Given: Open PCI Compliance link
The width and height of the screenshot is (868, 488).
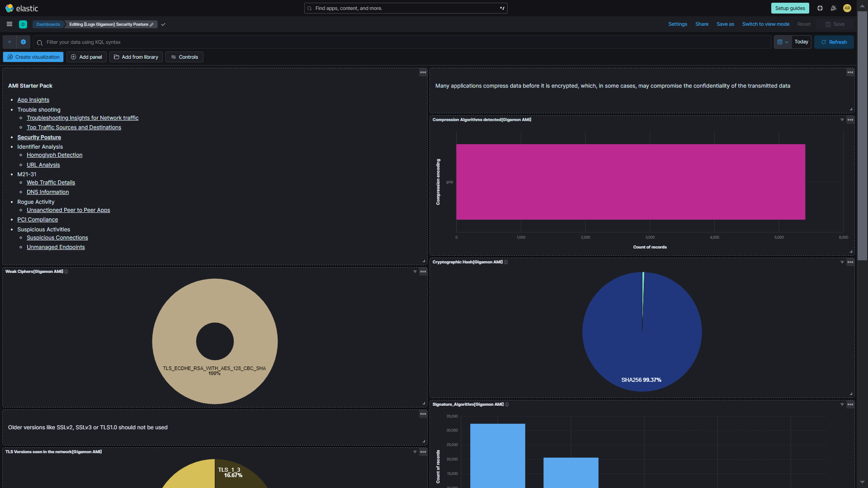Looking at the screenshot, I should point(38,220).
